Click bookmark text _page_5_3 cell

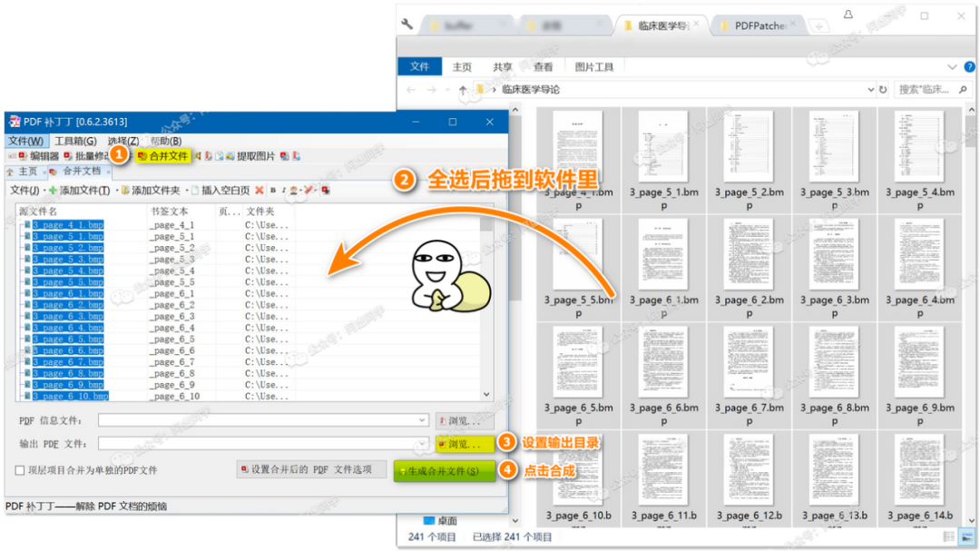[x=171, y=259]
